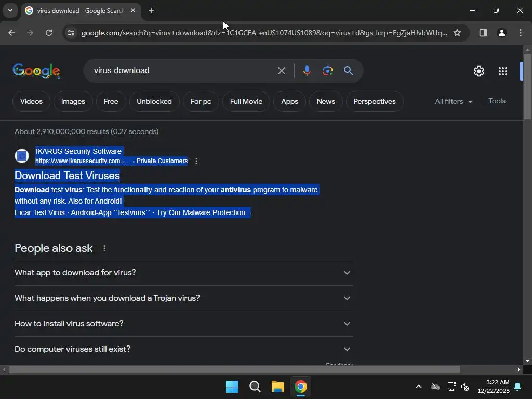Select the Videos filter
The width and height of the screenshot is (532, 399).
pos(31,101)
